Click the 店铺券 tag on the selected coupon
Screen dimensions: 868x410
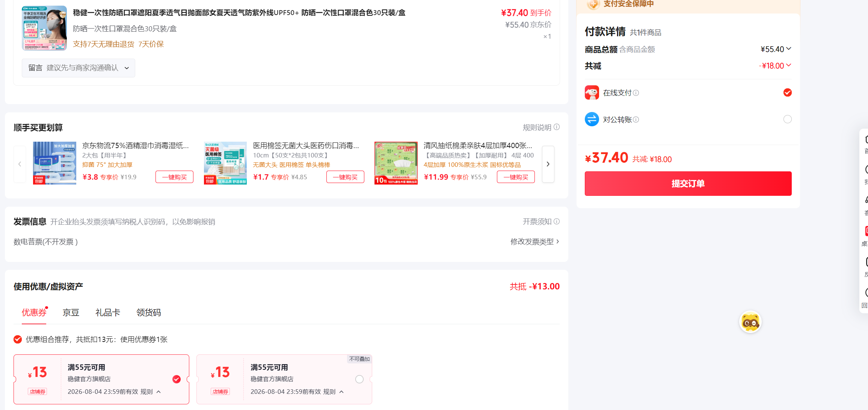point(38,392)
